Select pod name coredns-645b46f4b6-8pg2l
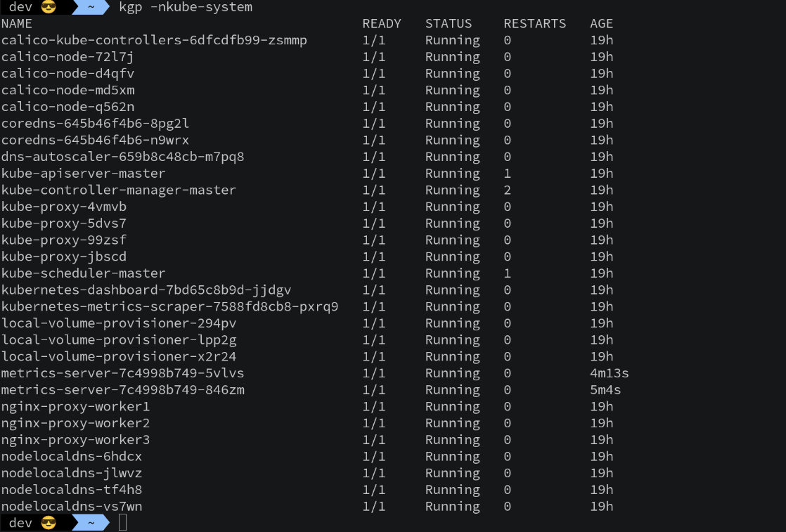The height and width of the screenshot is (532, 786). pyautogui.click(x=95, y=124)
